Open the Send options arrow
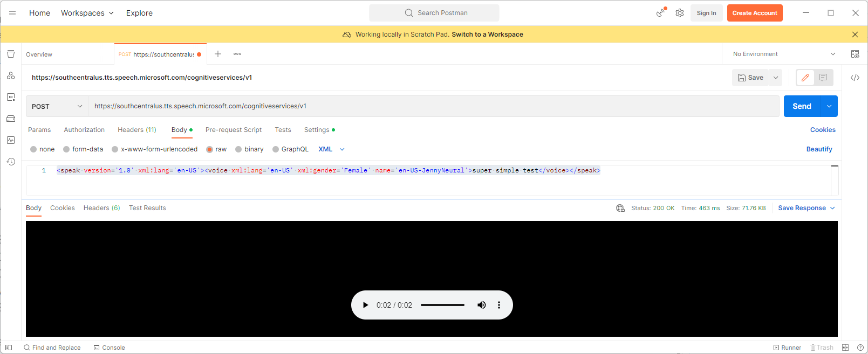This screenshot has height=354, width=868. tap(829, 106)
